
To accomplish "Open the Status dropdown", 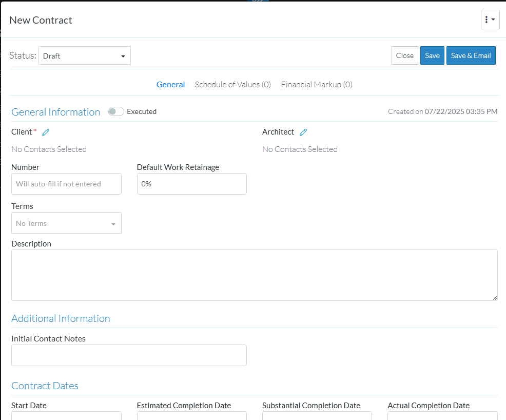I will tap(85, 56).
